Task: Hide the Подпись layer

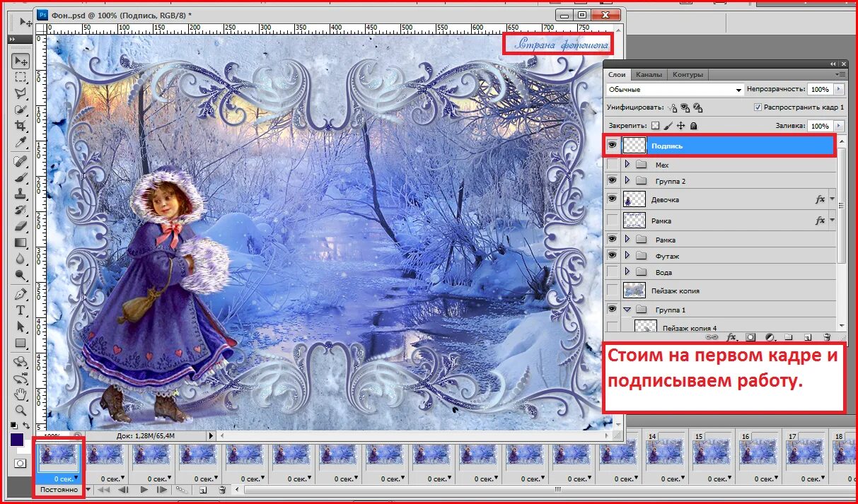Action: coord(612,145)
